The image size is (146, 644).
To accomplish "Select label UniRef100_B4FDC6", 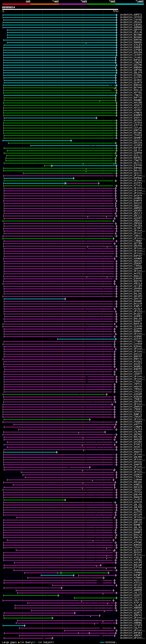I will pos(131,60).
